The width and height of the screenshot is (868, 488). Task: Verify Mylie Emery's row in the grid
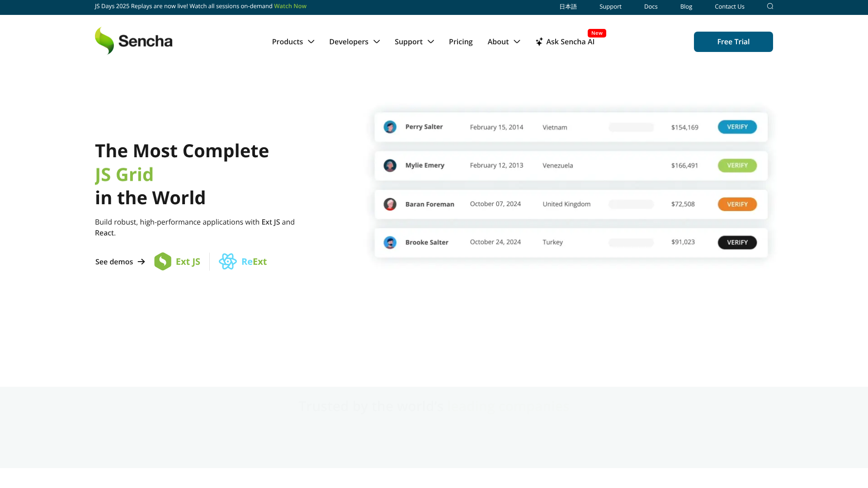click(737, 165)
